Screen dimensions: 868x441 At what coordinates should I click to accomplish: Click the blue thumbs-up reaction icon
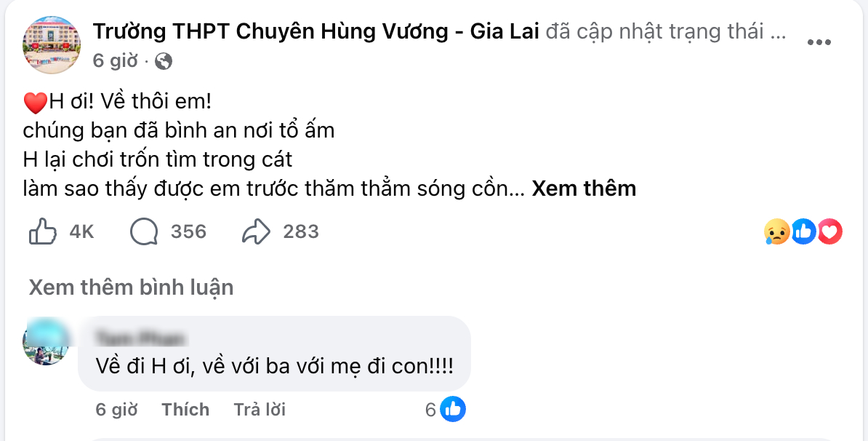coord(804,231)
